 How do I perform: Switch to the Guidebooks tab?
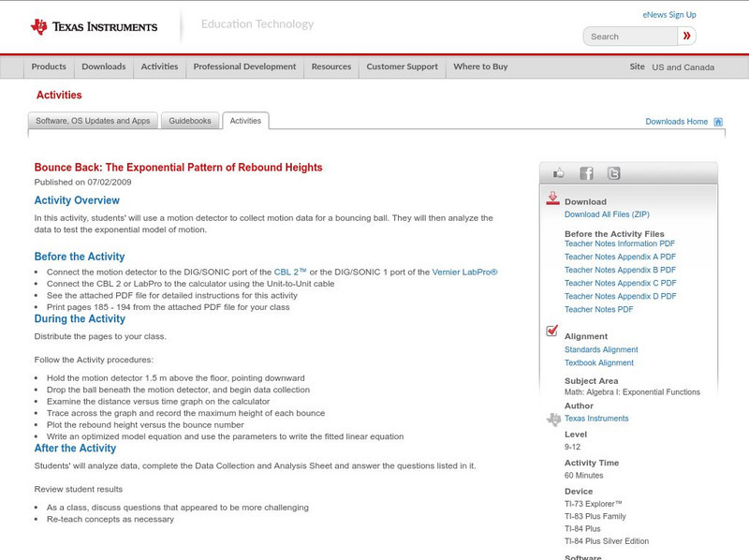[190, 121]
